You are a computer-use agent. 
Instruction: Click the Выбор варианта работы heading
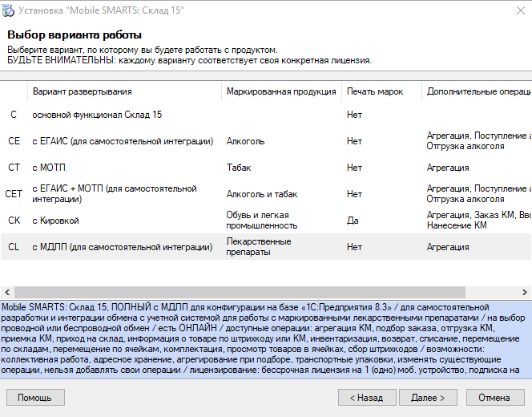pos(75,34)
